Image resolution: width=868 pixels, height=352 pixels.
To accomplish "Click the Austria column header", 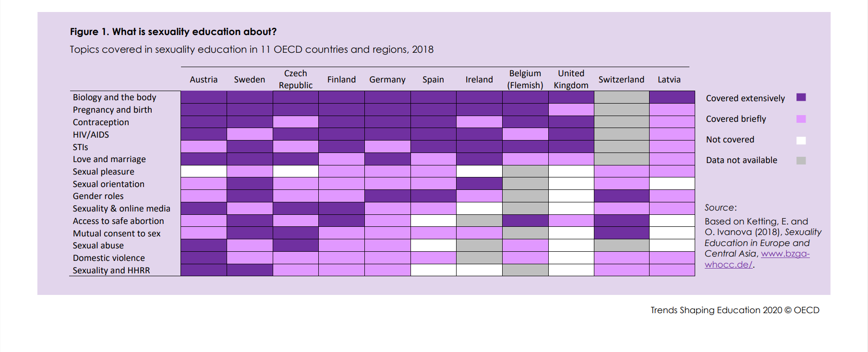I will click(204, 80).
